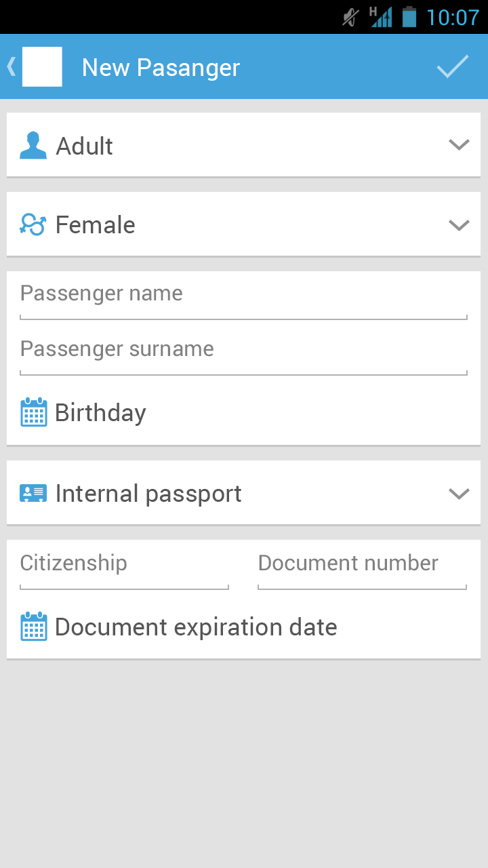The width and height of the screenshot is (488, 868).
Task: Tap the Birthday calendar icon
Action: pos(33,412)
